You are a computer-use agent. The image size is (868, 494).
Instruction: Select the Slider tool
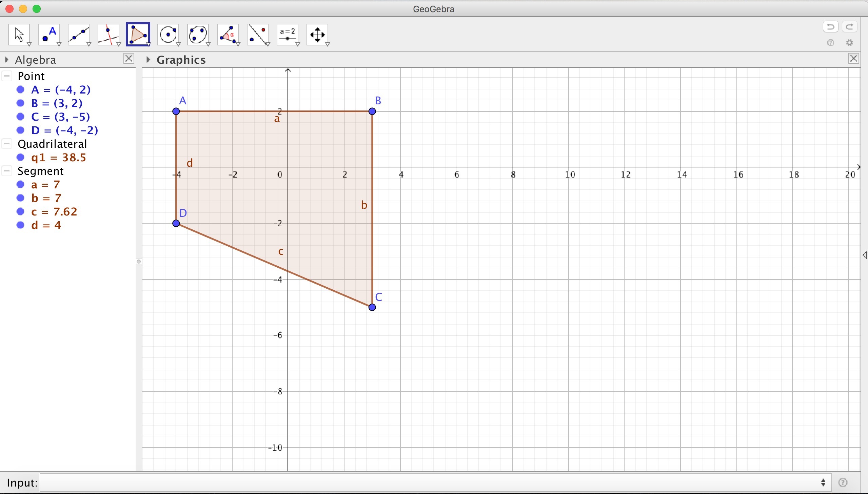pyautogui.click(x=288, y=34)
